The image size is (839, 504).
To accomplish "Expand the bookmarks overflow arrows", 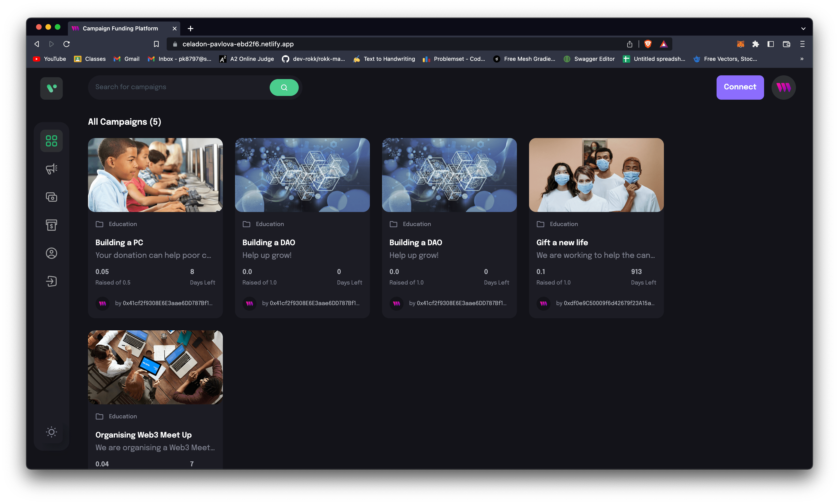I will [x=802, y=59].
